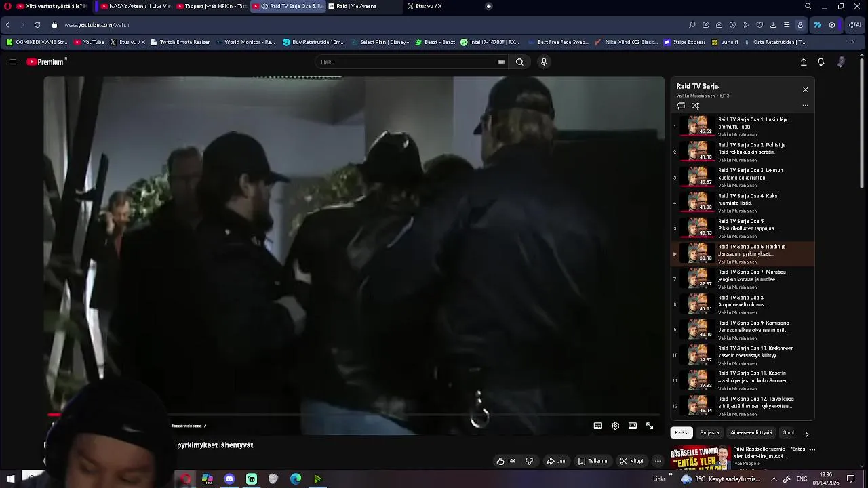
Task: Open Discord from the taskbar
Action: pos(229,479)
